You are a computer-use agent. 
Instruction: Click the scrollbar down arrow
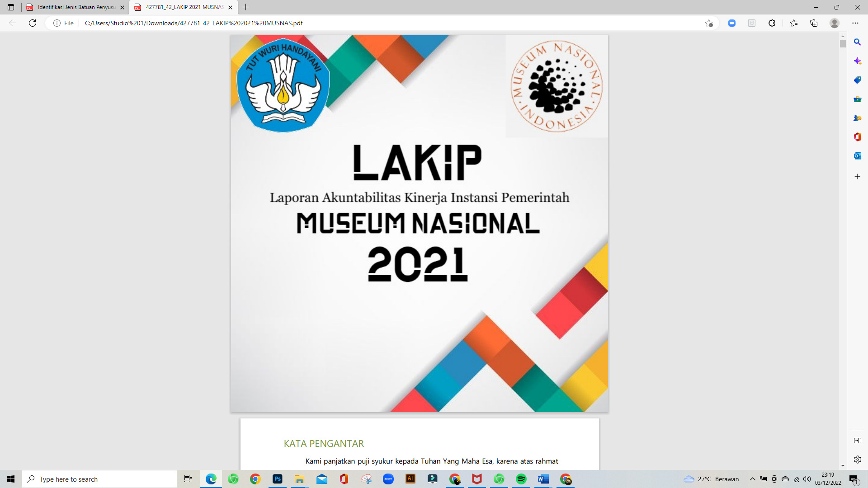pos(843,466)
